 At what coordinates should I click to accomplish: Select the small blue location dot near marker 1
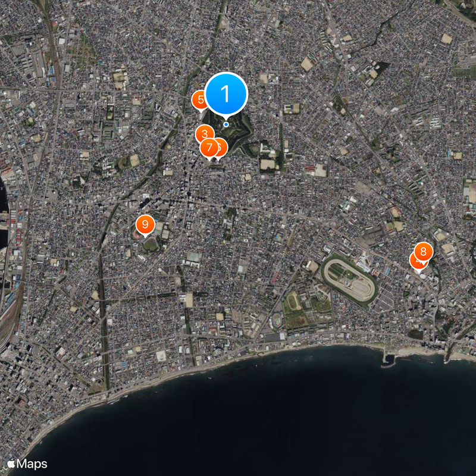226,124
